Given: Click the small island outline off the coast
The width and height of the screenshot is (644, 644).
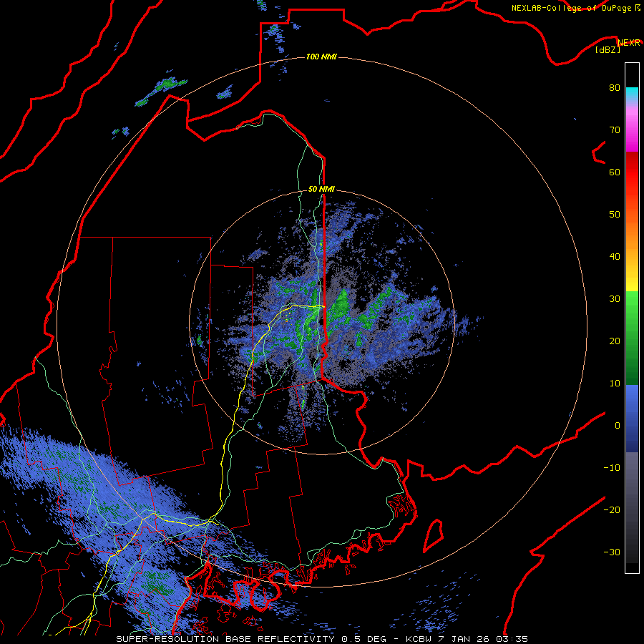Looking at the screenshot, I should point(434,535).
